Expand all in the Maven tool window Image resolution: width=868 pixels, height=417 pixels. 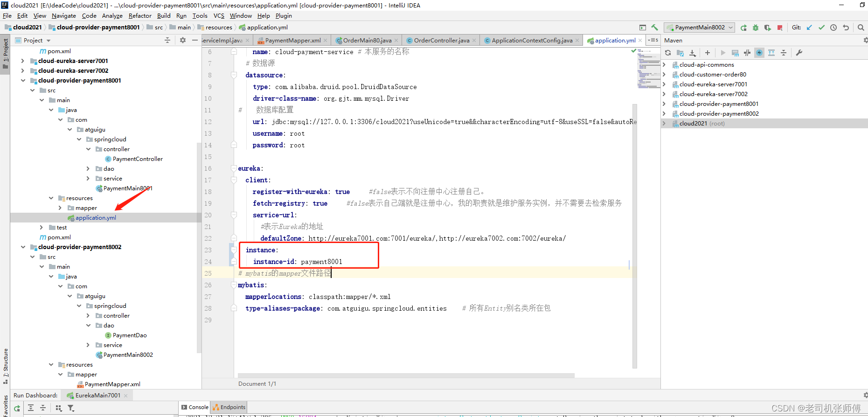point(771,53)
